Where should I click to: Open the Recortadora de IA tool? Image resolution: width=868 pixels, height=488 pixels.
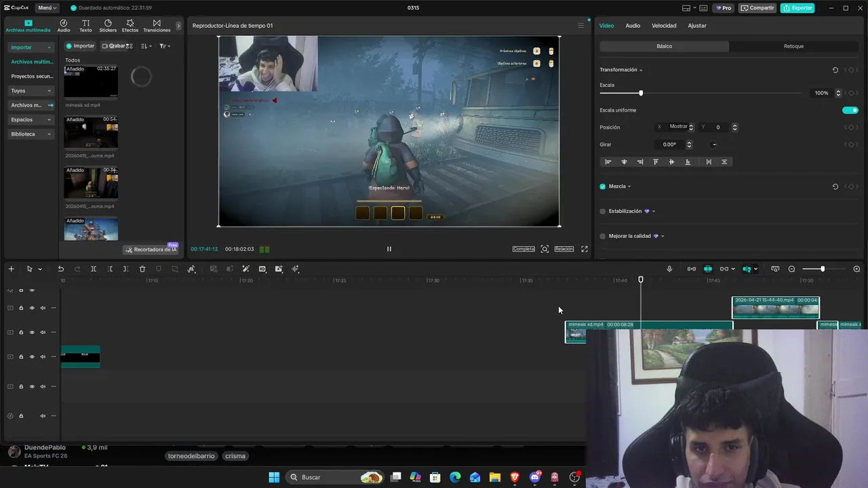[151, 249]
